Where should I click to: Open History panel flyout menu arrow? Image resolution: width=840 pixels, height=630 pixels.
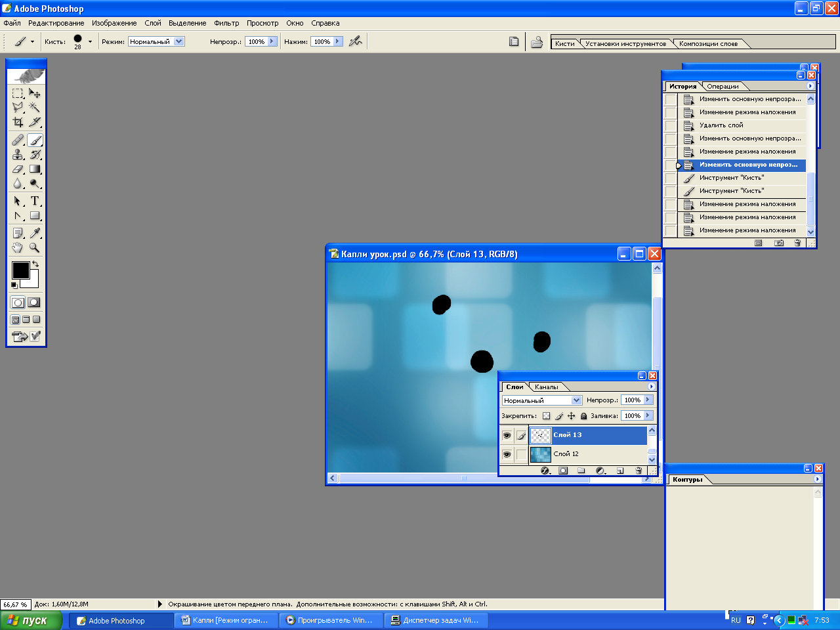(x=810, y=86)
